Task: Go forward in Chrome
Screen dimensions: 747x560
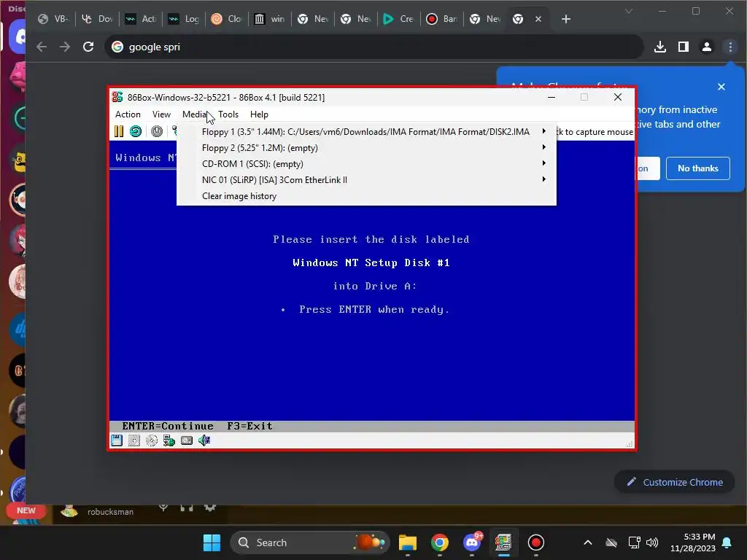Action: click(x=65, y=47)
